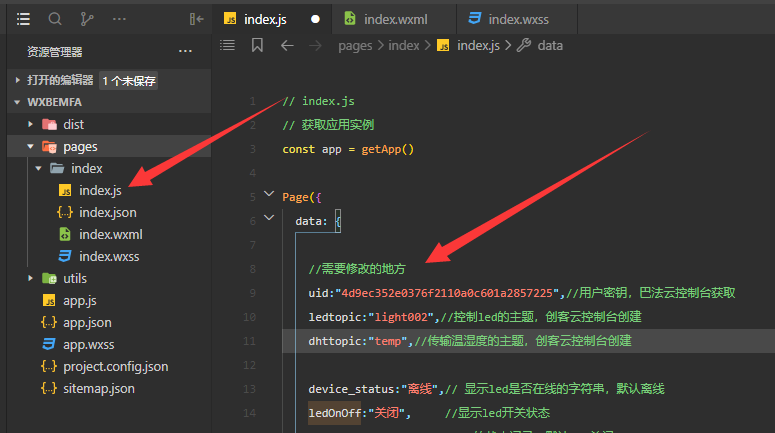Click the index.js breadcrumb segment
Screen dimensions: 775x433
(478, 46)
